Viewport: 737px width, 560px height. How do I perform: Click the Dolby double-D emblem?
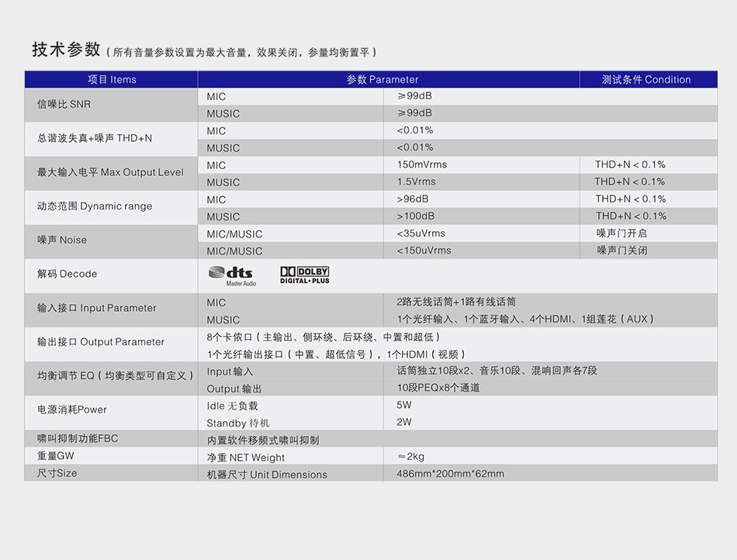click(287, 272)
